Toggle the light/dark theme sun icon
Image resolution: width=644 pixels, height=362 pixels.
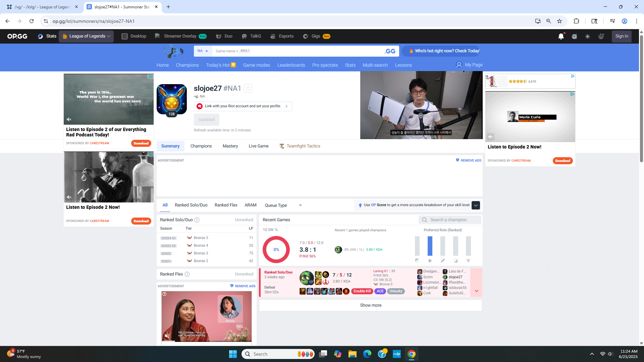[588, 36]
